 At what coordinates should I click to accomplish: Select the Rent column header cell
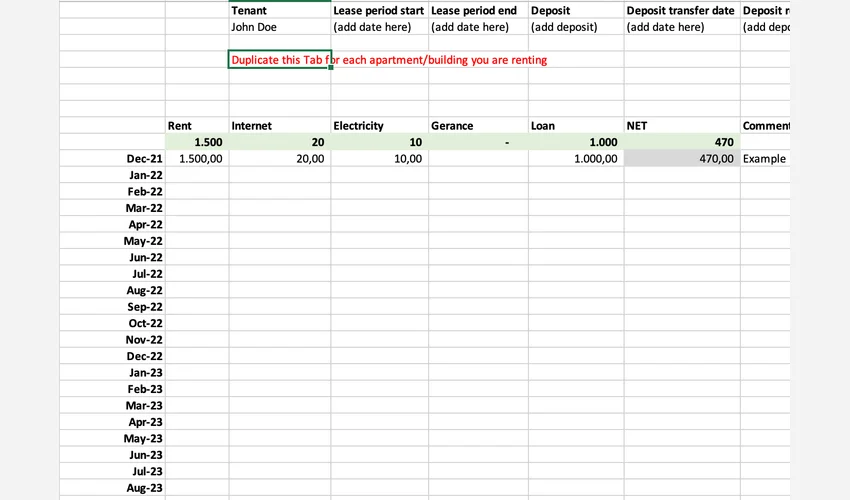(x=196, y=126)
